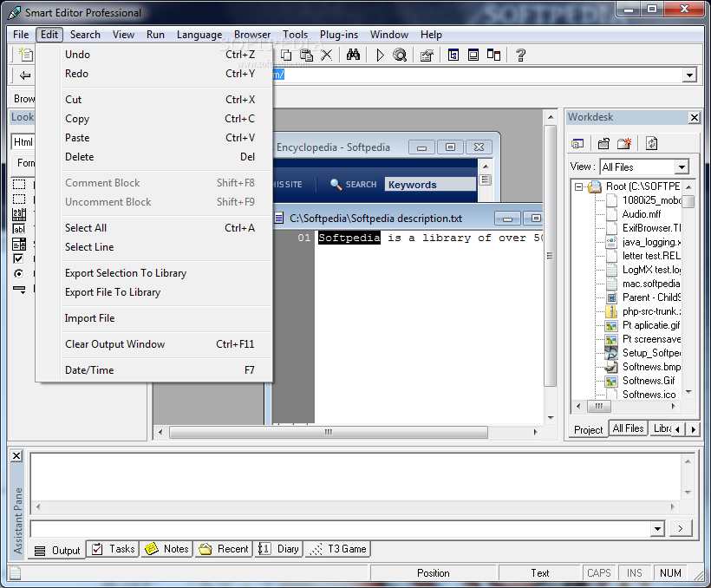Screen dimensions: 711x588
Task: Click the Assistant Pane input field
Action: (x=341, y=528)
